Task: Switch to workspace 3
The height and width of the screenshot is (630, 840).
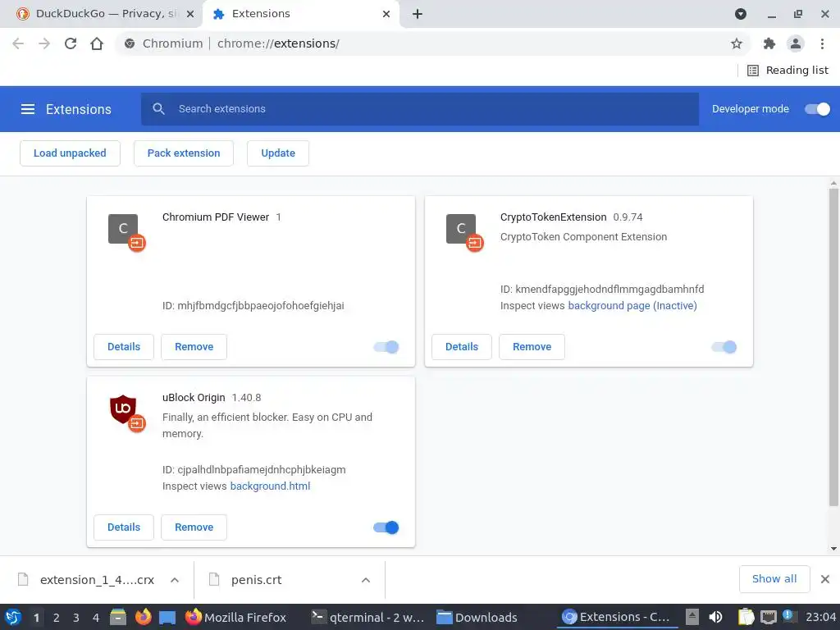Action: click(76, 618)
